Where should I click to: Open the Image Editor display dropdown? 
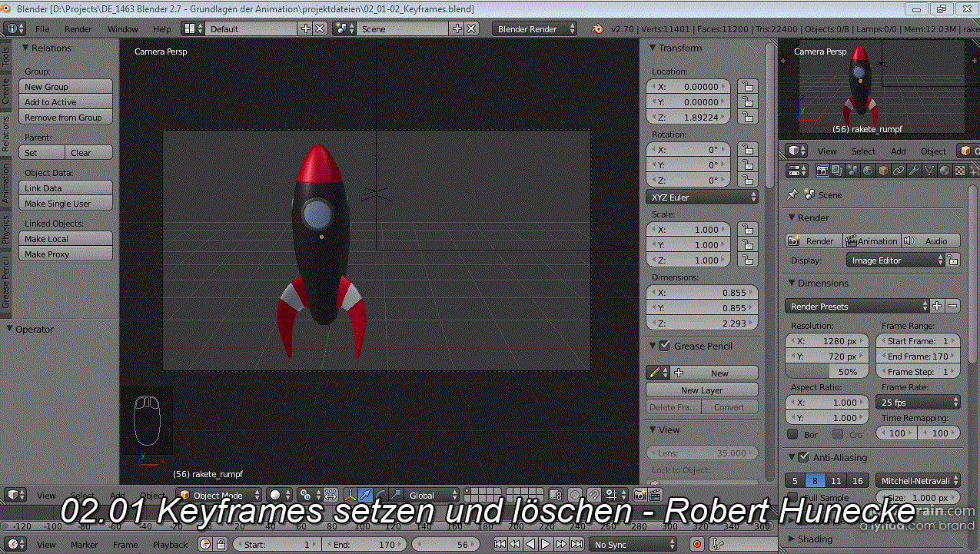pyautogui.click(x=895, y=260)
